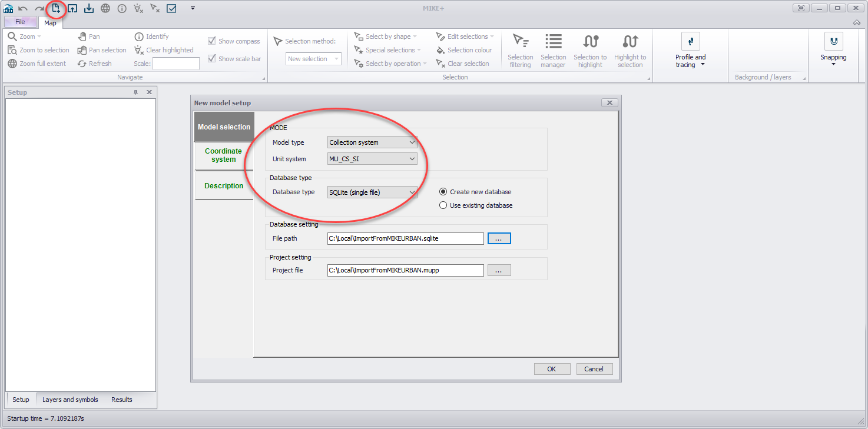Open New selection method dropdown
868x429 pixels.
tap(313, 59)
